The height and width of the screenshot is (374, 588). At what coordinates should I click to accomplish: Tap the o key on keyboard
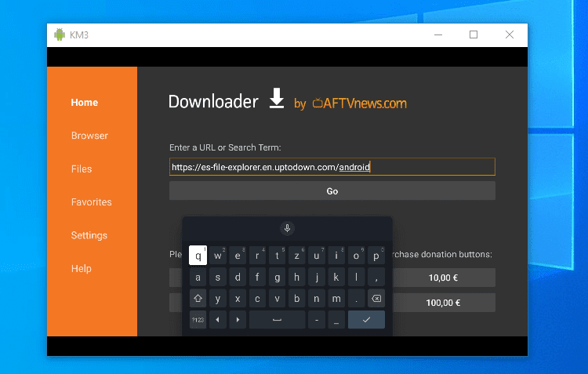tap(356, 256)
